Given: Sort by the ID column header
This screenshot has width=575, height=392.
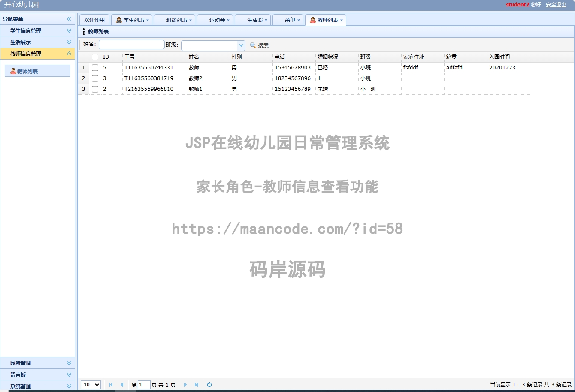Looking at the screenshot, I should [x=112, y=57].
